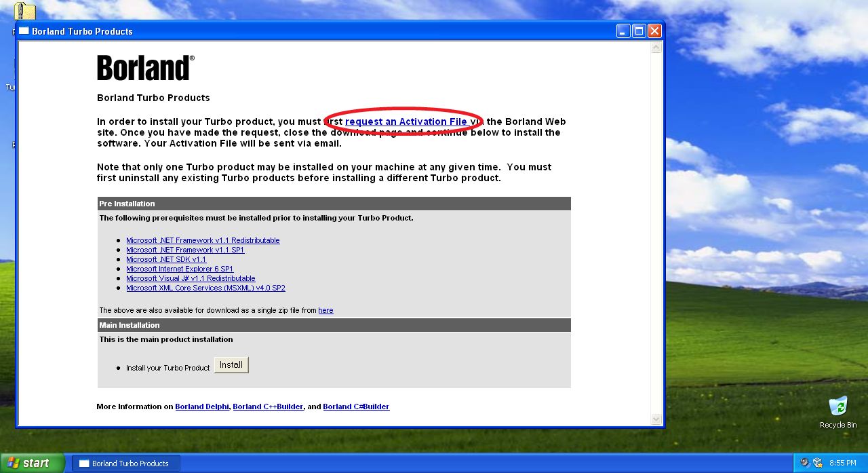Open Microsoft .NET Framework v1.1 SP1 link

(185, 250)
